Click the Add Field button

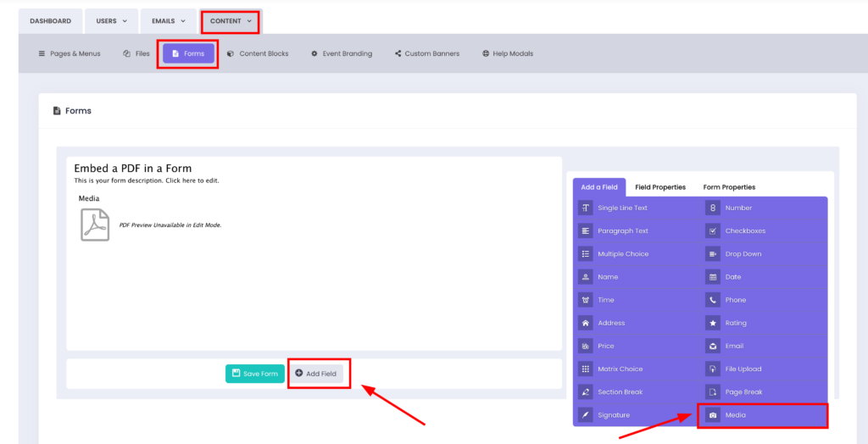316,374
